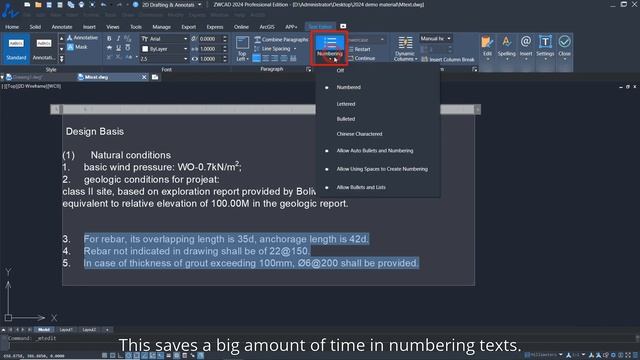
Task: Click the Save icon in quick access toolbar
Action: (49, 4)
